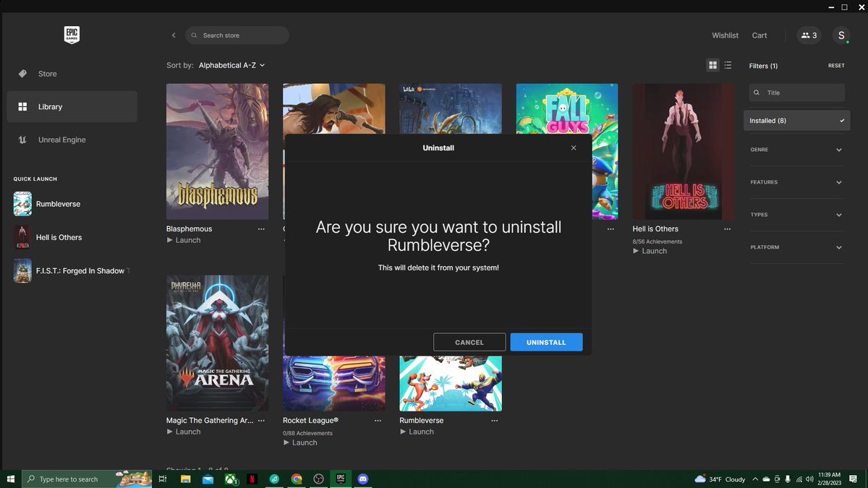Reset the filters with RESET
868x488 pixels.
point(836,66)
